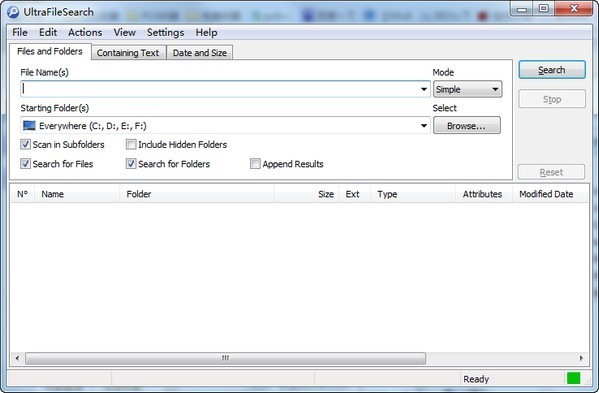Click the Stop button

point(552,99)
